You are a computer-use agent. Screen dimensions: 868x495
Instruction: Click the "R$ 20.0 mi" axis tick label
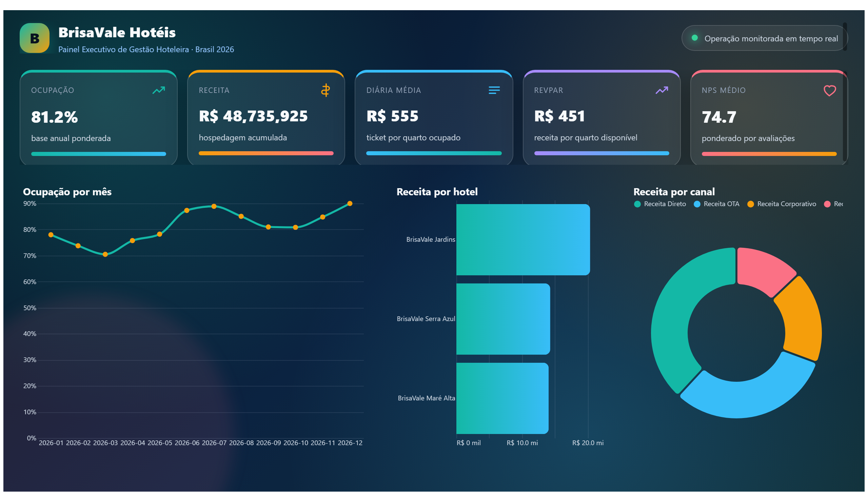tap(588, 443)
